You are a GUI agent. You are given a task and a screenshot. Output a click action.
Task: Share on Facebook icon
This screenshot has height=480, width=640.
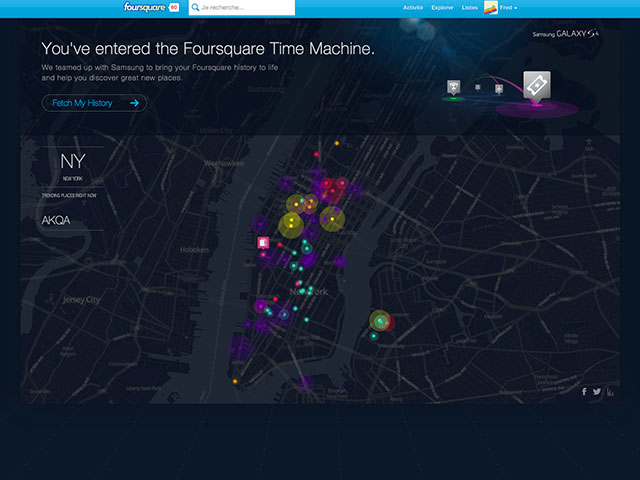(x=584, y=392)
